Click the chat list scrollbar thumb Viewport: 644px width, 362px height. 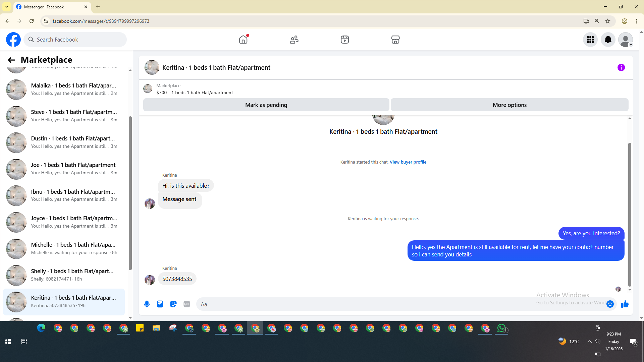pos(130,193)
